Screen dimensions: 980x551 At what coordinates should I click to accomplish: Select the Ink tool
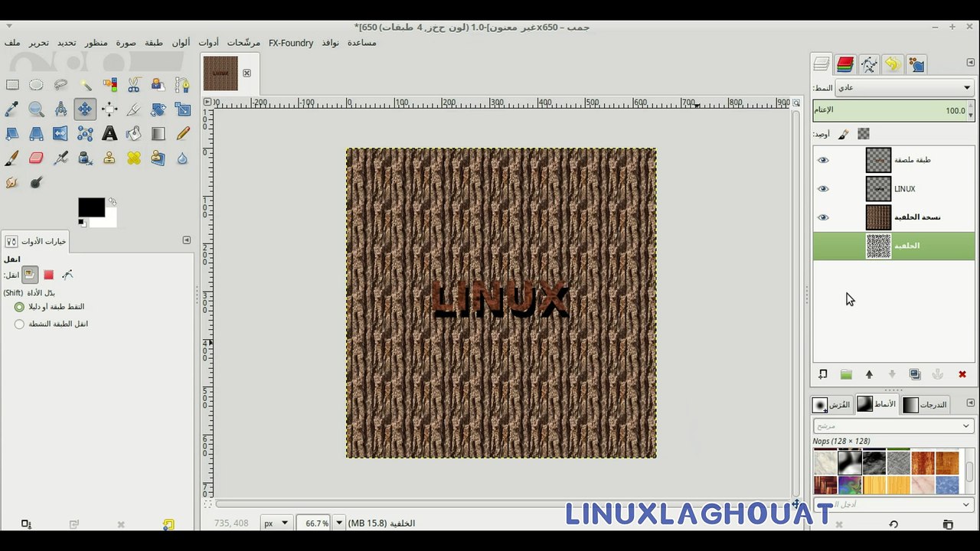click(x=85, y=158)
